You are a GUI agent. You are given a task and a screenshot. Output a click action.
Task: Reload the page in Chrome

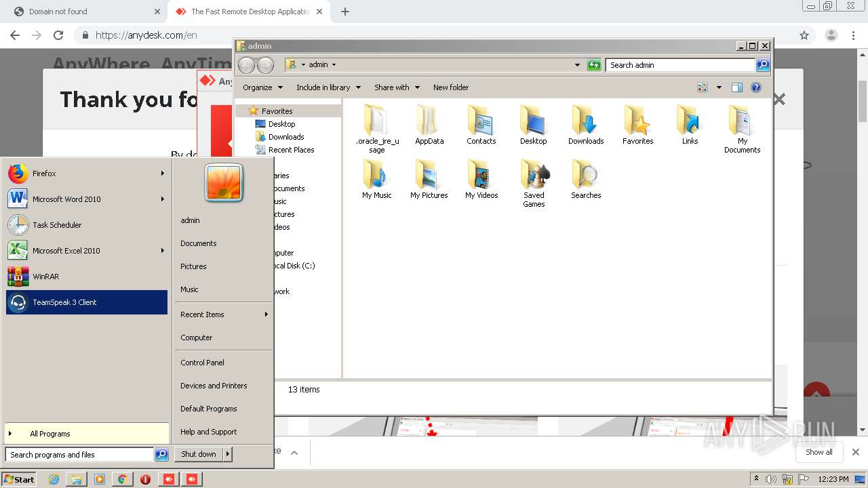tap(58, 35)
